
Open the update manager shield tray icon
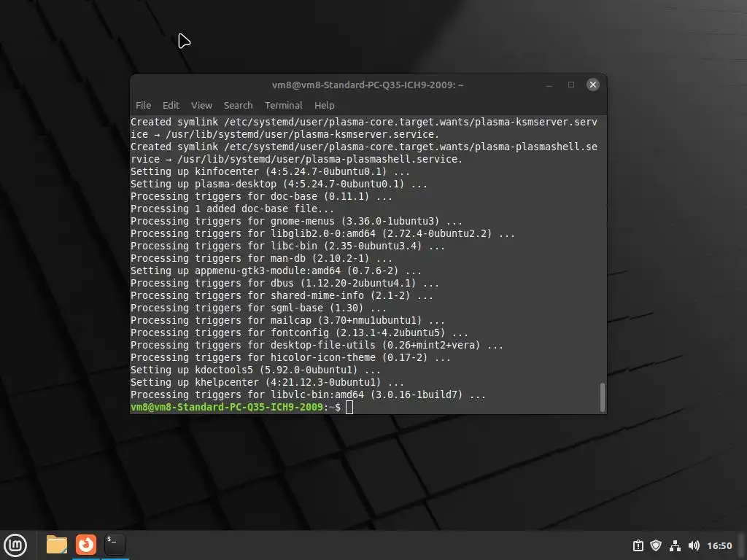(x=656, y=545)
